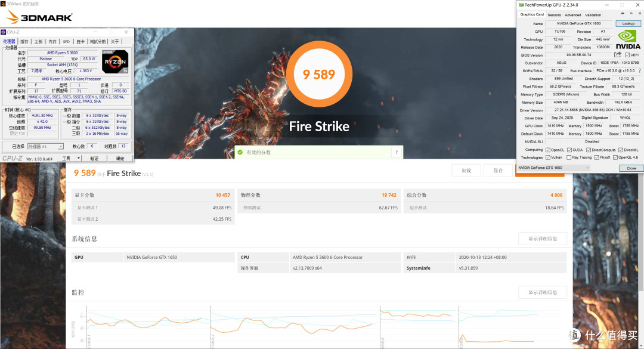Screen dimensions: 644x349
Task: Minimize the GPU-Z window
Action: [x=607, y=5]
